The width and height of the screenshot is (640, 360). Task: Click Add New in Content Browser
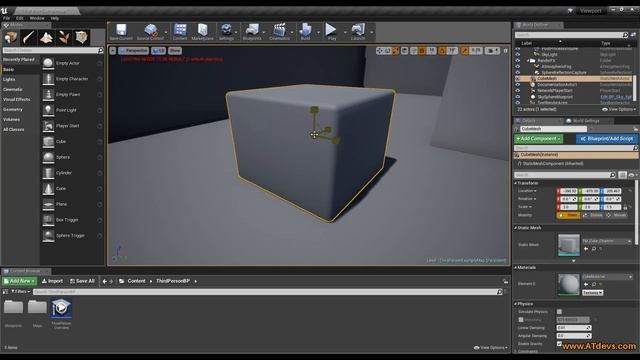pos(19,281)
